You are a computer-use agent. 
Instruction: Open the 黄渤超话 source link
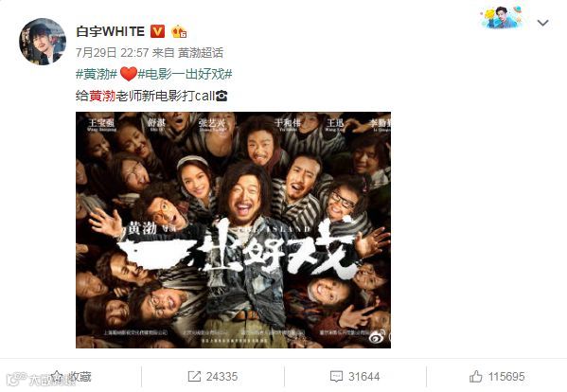click(x=201, y=53)
